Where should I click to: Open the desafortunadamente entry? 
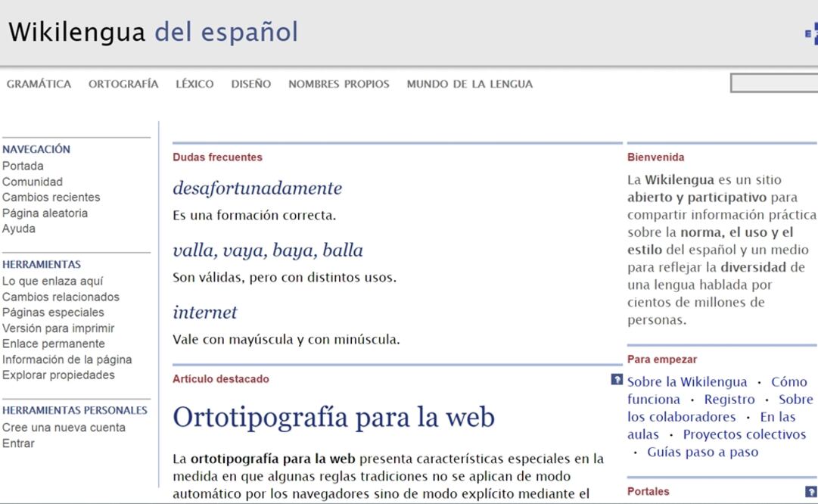[257, 188]
